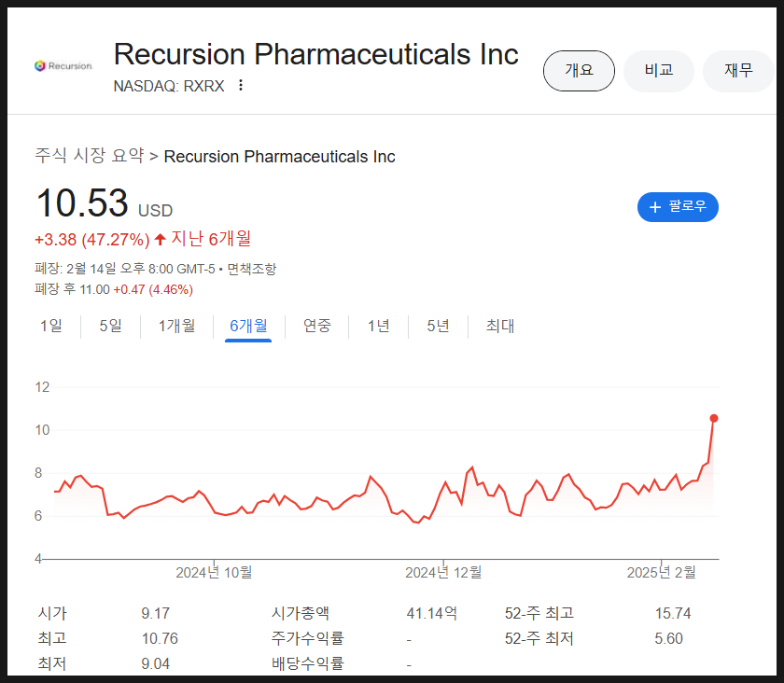The image size is (784, 683).
Task: Switch to the 비교 tab
Action: coord(659,71)
